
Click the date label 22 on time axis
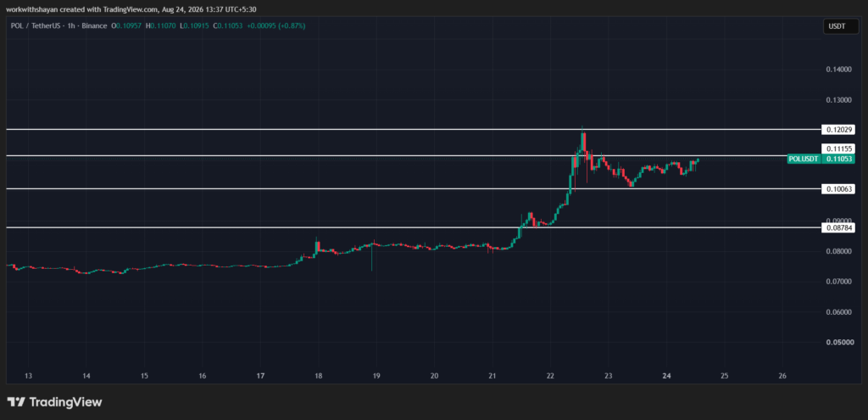click(x=550, y=376)
